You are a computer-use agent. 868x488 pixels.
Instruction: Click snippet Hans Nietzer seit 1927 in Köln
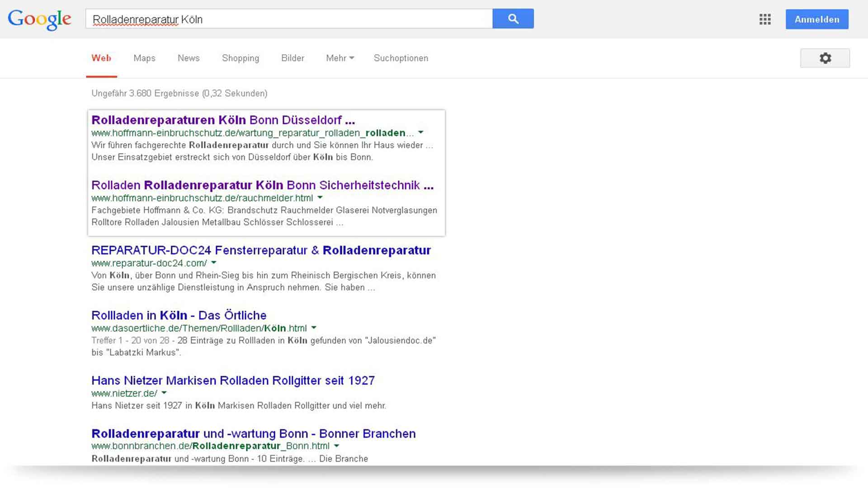[x=239, y=406]
